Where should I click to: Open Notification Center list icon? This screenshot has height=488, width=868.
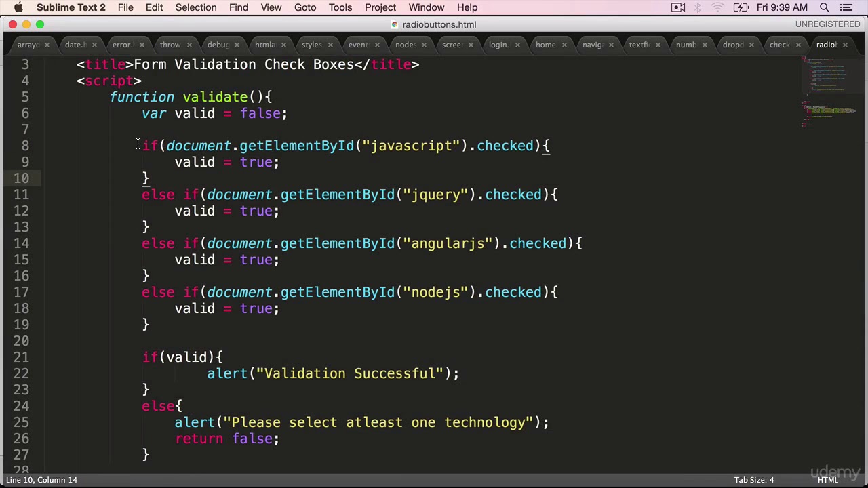tap(846, 7)
